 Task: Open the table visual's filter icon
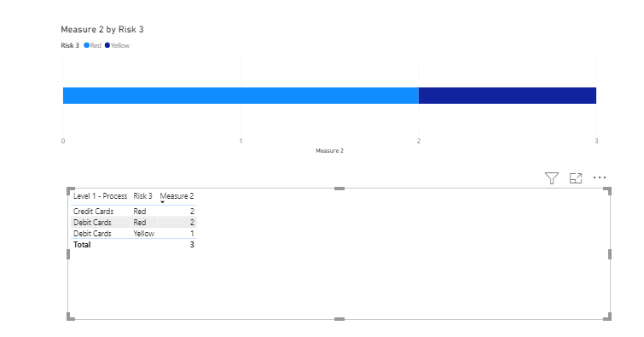pos(552,178)
